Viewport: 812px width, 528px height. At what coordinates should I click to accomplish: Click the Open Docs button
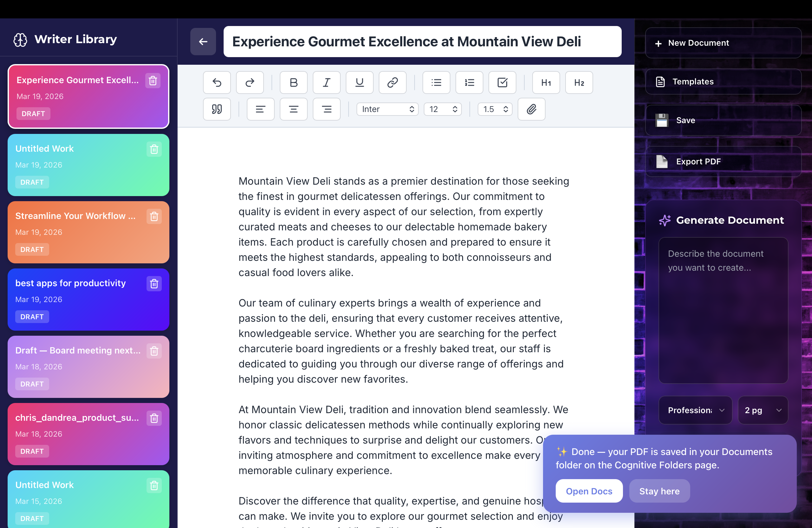point(589,491)
